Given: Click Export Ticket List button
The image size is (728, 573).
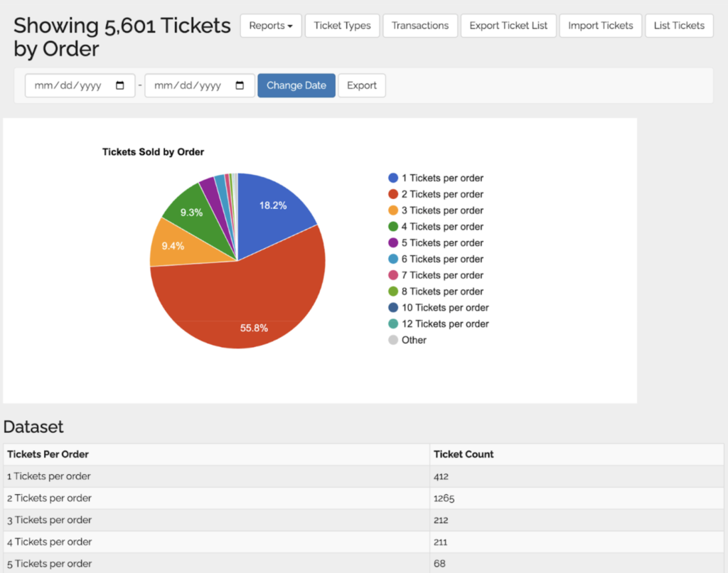Looking at the screenshot, I should [x=508, y=26].
